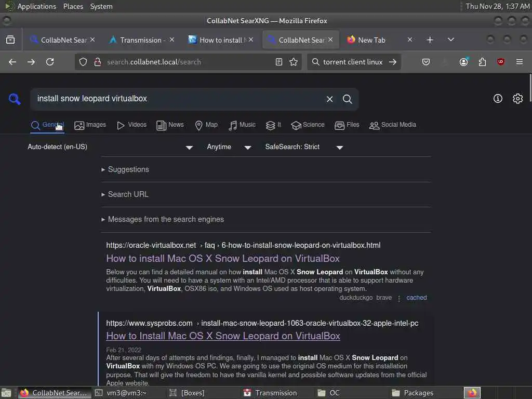Open oracle-virtualbox.net Snow Leopard result
532x399 pixels.
click(x=222, y=259)
